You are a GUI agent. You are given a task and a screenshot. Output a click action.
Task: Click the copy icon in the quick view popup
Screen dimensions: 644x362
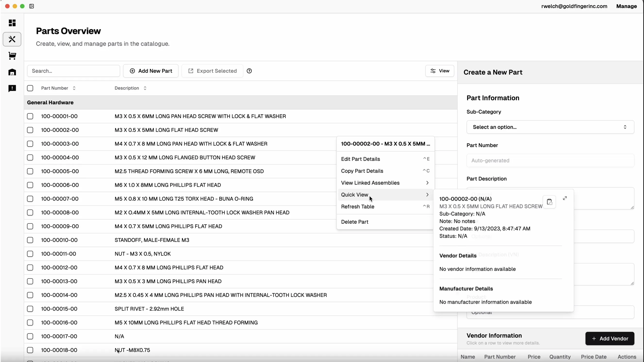[x=550, y=202]
